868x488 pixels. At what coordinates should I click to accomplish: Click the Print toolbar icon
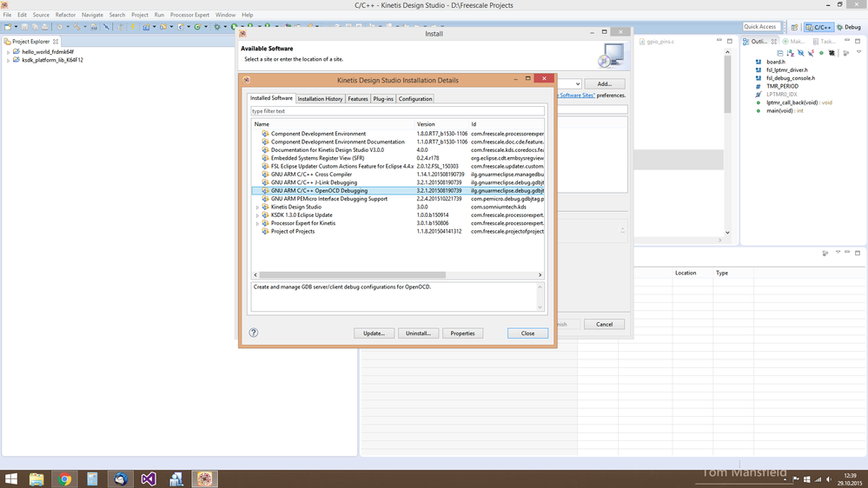click(45, 27)
